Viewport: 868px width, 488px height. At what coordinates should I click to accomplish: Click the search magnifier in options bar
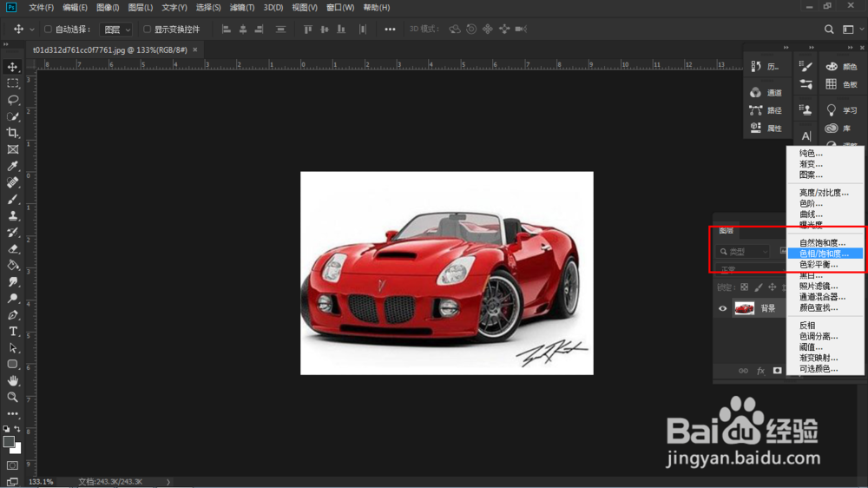(829, 30)
